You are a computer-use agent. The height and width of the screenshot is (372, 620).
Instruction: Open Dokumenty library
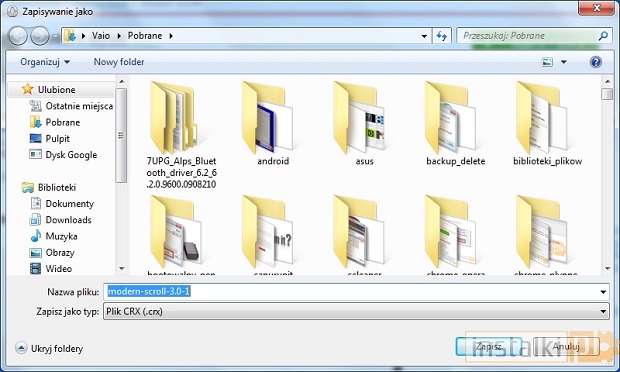pyautogui.click(x=70, y=204)
